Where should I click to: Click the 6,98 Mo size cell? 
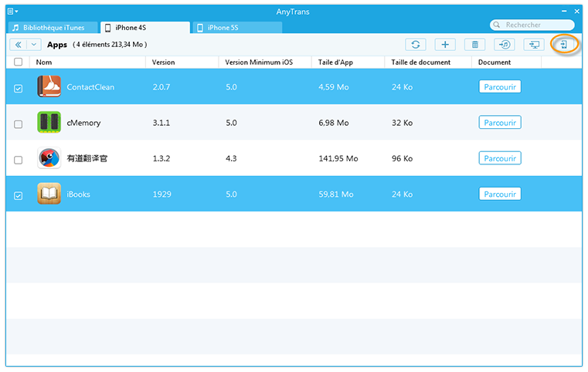pos(334,123)
